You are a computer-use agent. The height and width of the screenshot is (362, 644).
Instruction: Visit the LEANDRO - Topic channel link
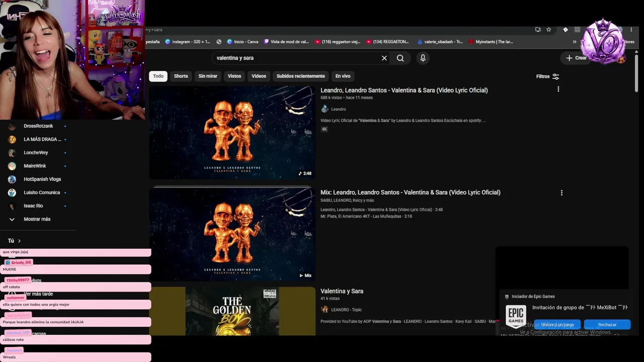[346, 310]
